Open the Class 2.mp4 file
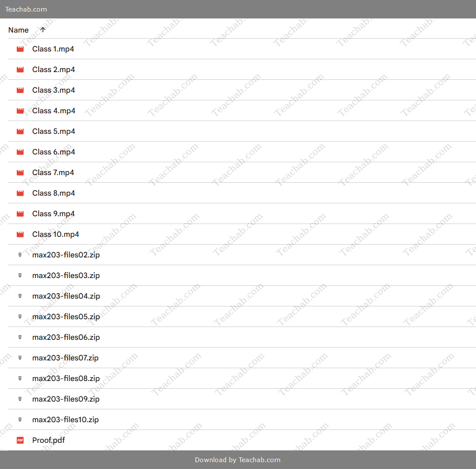The width and height of the screenshot is (476, 469). point(54,70)
